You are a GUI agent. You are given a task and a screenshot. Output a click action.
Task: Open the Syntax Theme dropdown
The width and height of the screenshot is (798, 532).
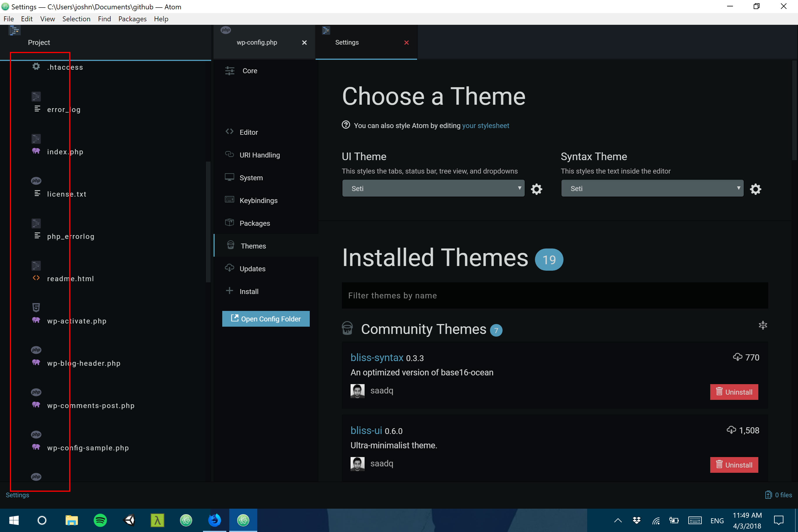pos(652,189)
